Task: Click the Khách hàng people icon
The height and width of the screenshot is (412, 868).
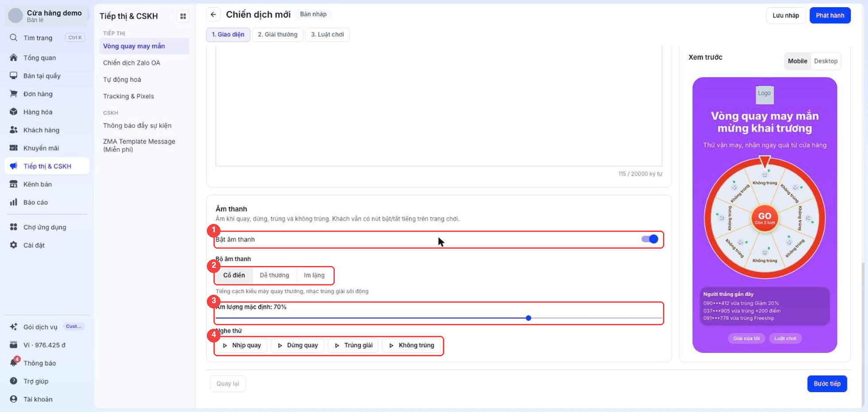Action: point(14,130)
